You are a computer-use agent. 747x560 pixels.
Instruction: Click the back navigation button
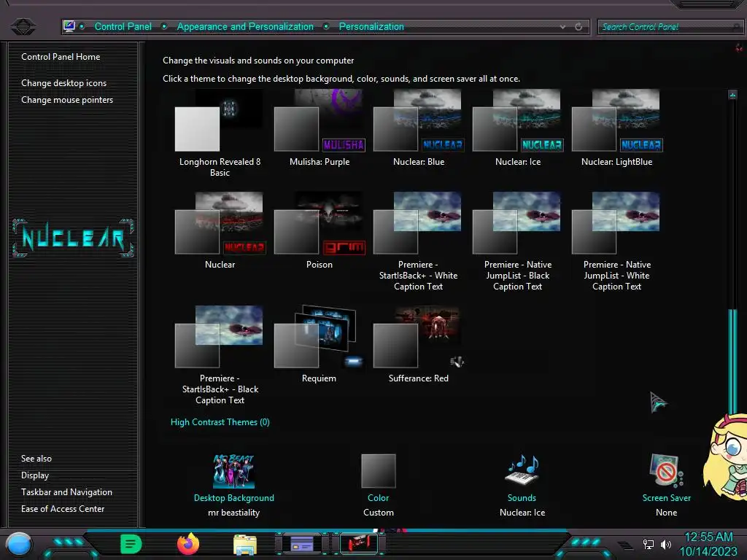(x=23, y=26)
